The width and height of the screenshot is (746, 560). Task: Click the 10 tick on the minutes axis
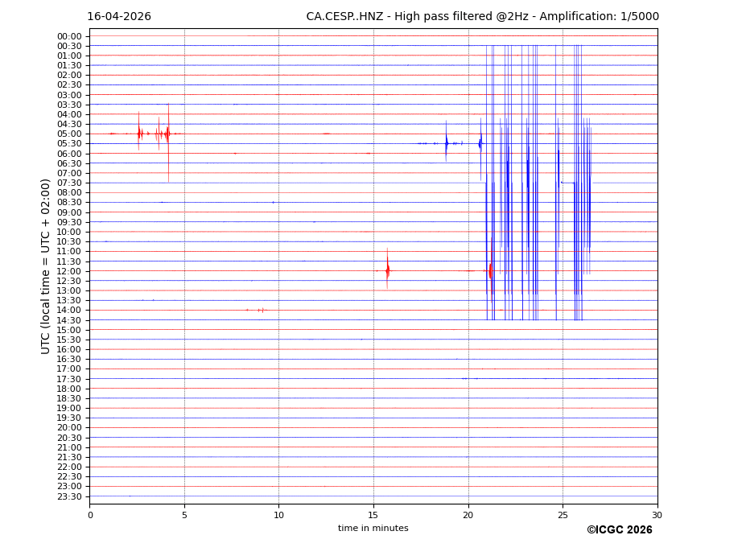[278, 515]
